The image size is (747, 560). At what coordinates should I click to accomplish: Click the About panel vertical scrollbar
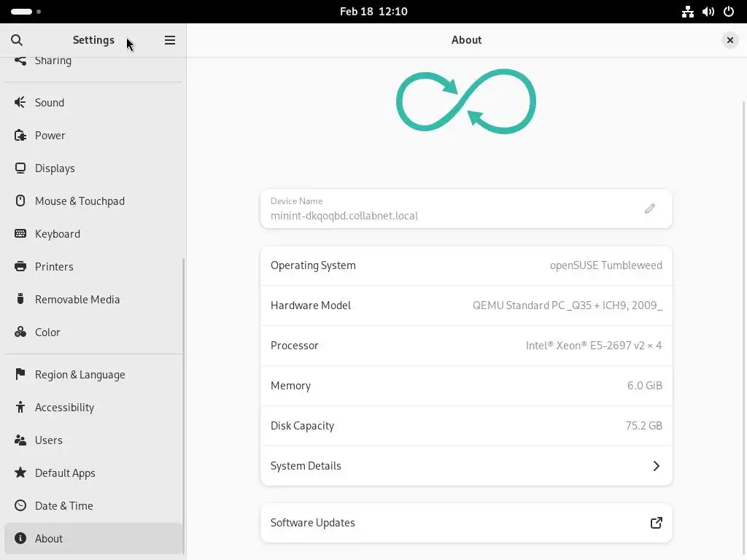[744, 329]
